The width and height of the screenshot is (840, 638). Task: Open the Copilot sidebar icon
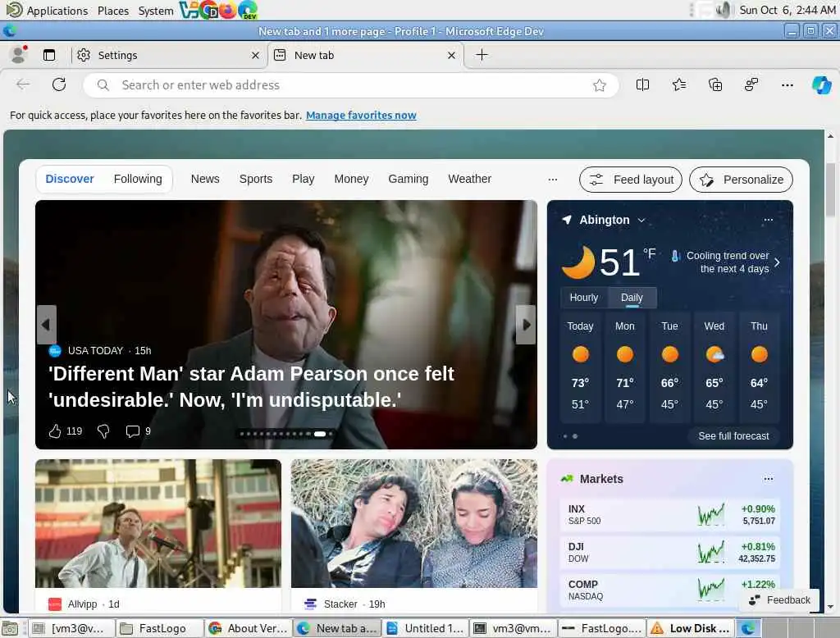821,84
